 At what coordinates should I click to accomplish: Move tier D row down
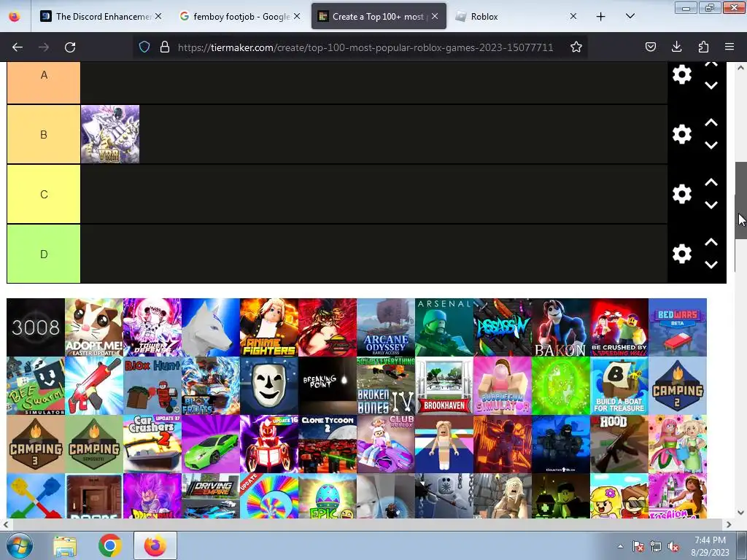tap(711, 265)
